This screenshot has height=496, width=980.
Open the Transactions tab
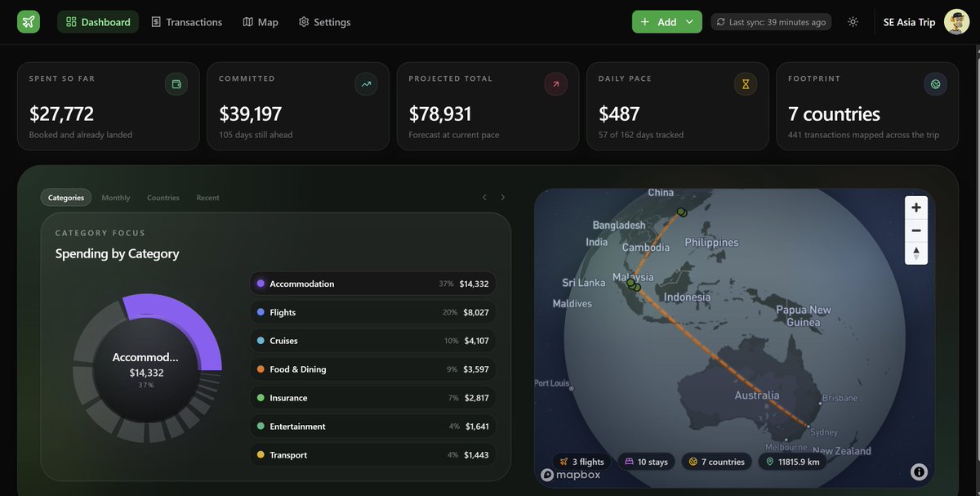[187, 22]
